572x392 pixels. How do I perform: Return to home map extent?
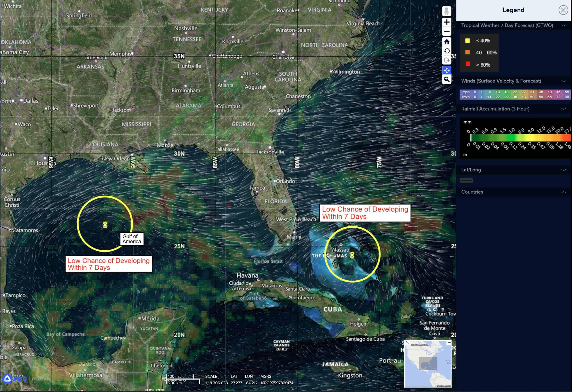pyautogui.click(x=446, y=42)
